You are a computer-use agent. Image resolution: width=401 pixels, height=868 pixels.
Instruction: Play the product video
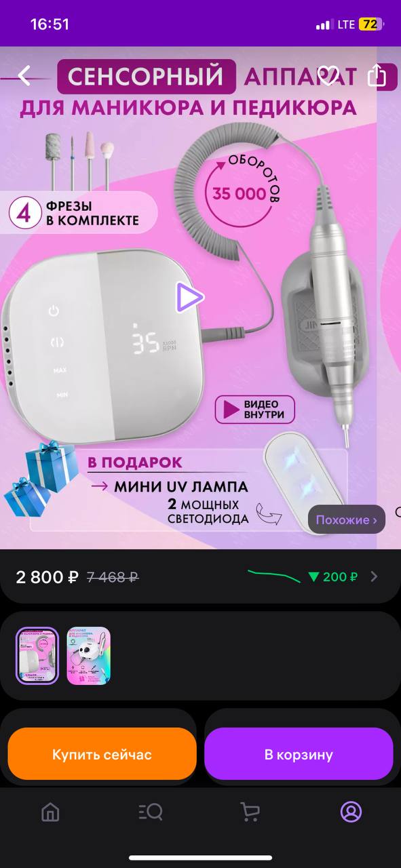pos(189,297)
